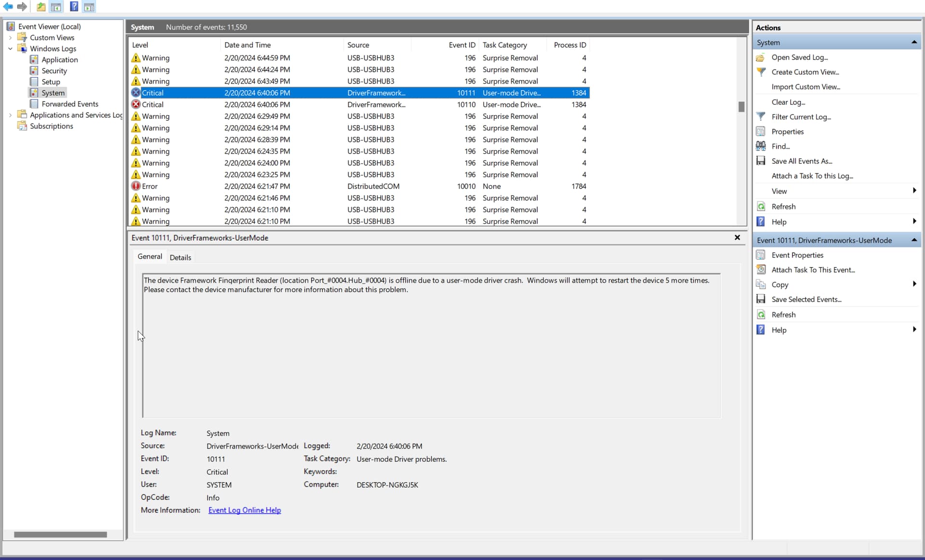Image resolution: width=925 pixels, height=560 pixels.
Task: Click Clear Log action
Action: point(788,102)
